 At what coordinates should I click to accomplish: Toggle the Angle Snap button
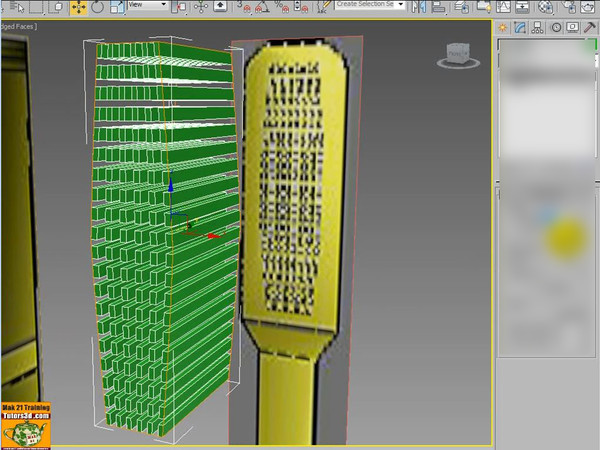click(x=263, y=7)
